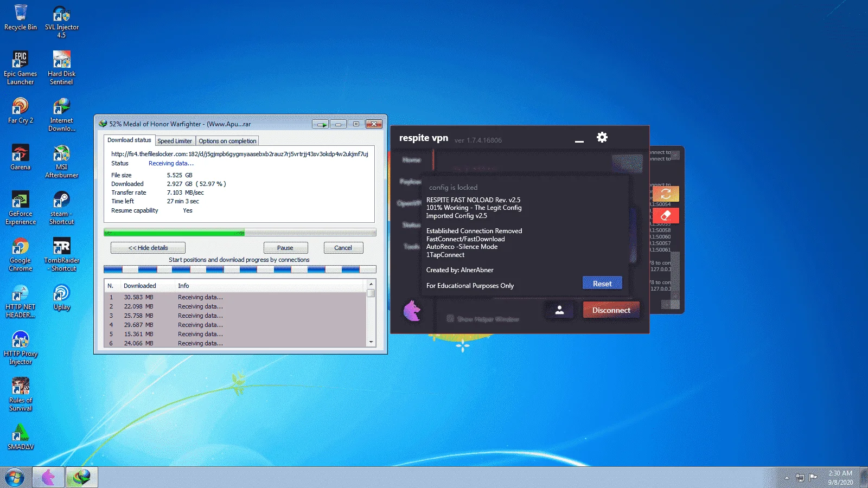Viewport: 868px width, 488px height.
Task: Open the Recycle Bin desktop icon
Action: pos(21,17)
